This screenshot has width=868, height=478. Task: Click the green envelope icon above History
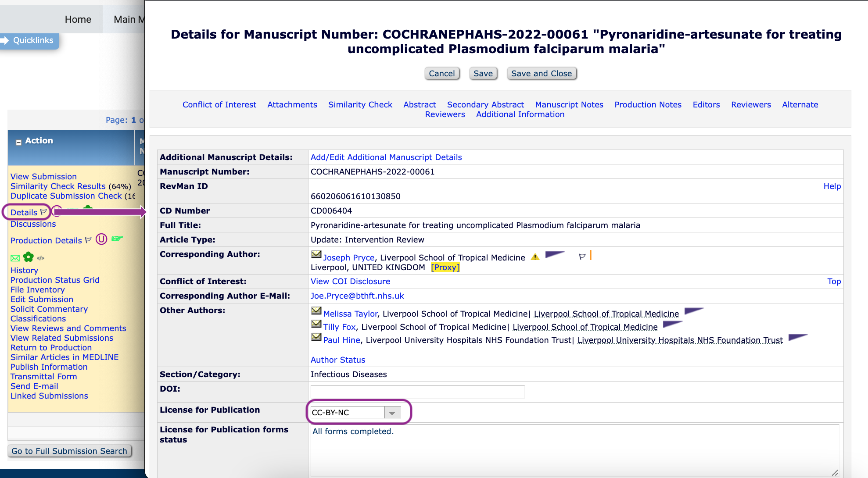point(15,258)
